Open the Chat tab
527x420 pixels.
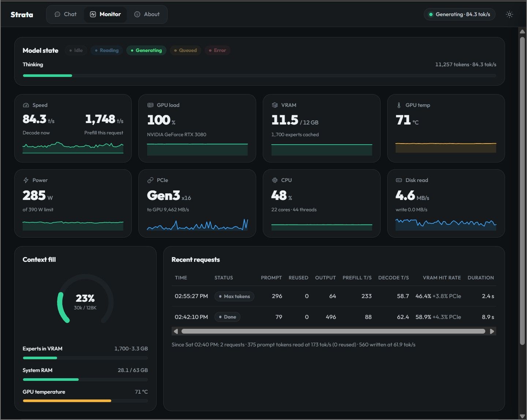pyautogui.click(x=66, y=14)
